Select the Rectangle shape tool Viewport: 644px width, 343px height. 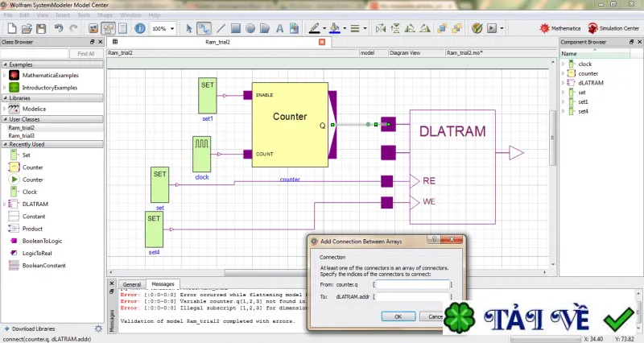coord(236,28)
